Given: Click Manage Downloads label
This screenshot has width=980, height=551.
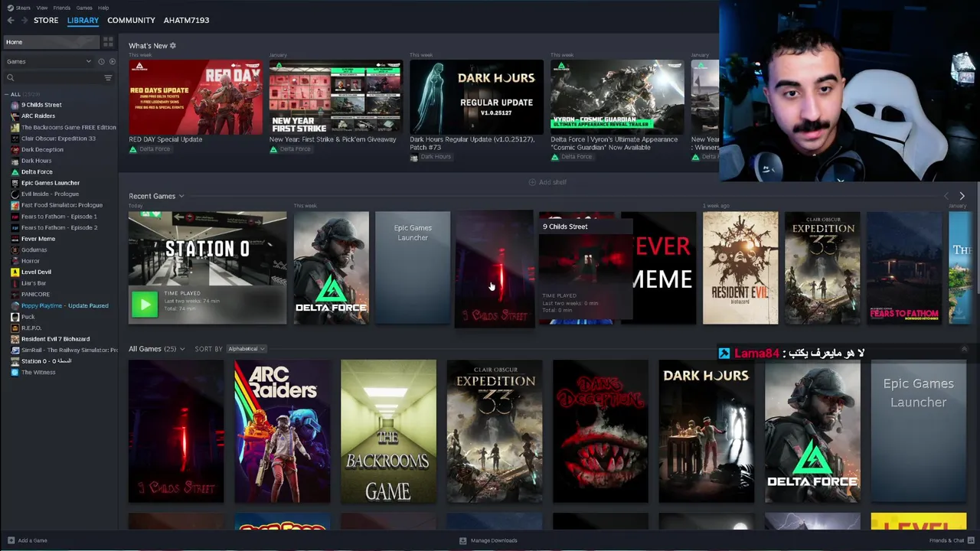Looking at the screenshot, I should point(494,540).
